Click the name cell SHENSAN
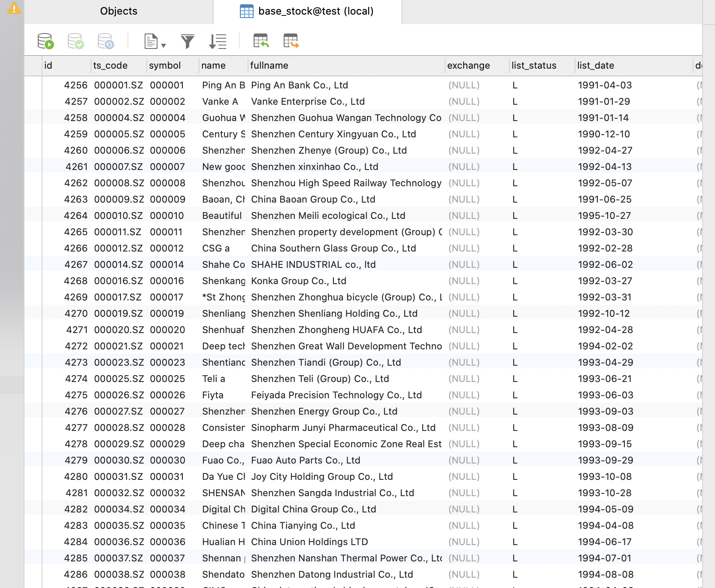This screenshot has height=588, width=715. (224, 493)
